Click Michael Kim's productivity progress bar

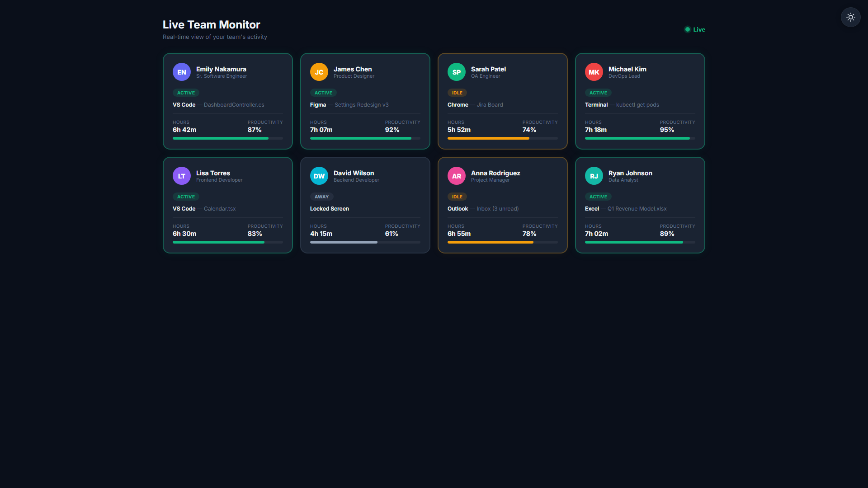tap(640, 138)
